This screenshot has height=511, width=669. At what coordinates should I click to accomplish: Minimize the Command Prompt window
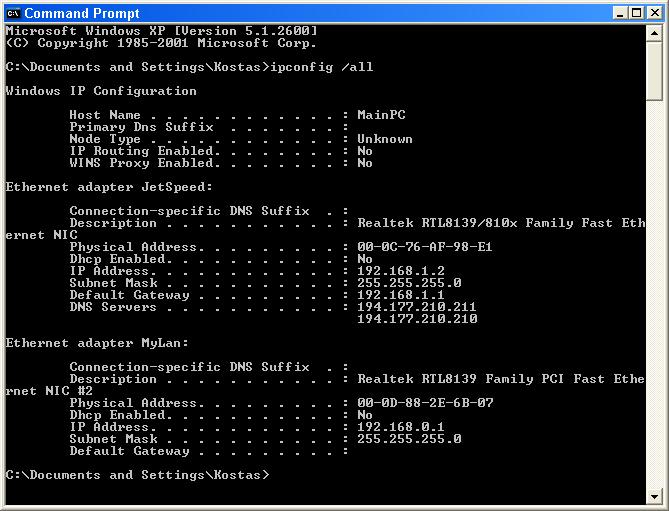(619, 13)
